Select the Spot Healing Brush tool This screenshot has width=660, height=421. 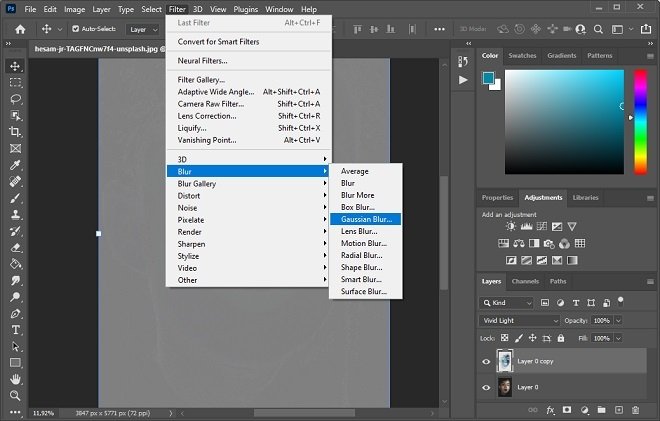15,181
